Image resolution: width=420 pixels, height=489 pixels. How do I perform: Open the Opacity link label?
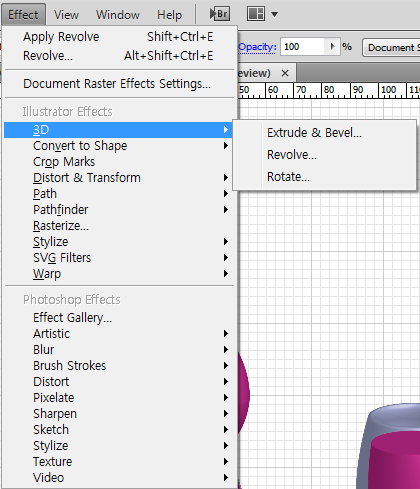point(257,47)
